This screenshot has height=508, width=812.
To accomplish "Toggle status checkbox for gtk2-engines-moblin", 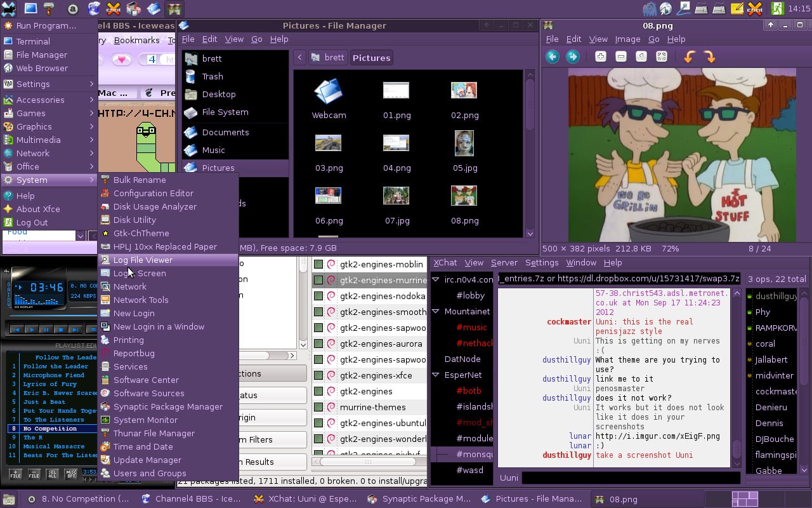I will [x=318, y=264].
